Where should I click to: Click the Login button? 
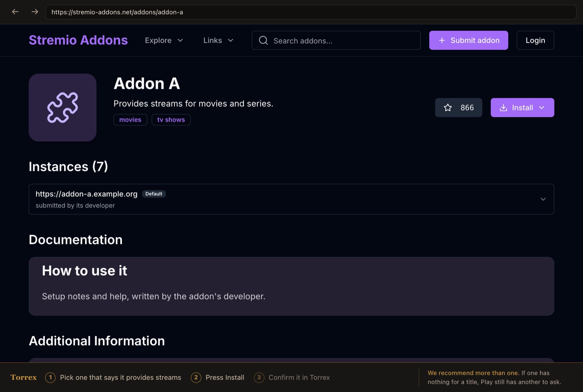click(535, 40)
